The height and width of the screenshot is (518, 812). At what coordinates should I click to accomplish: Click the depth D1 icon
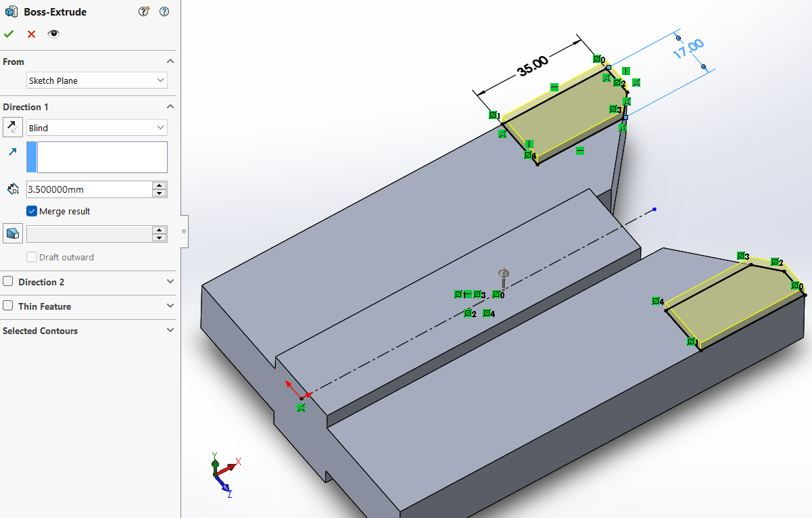(x=12, y=189)
